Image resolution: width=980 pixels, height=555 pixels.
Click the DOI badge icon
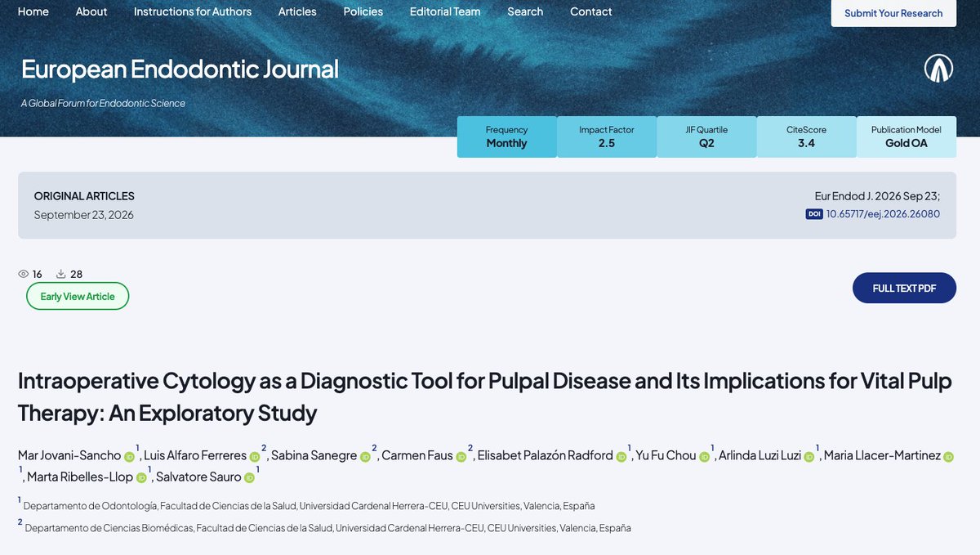click(x=814, y=214)
